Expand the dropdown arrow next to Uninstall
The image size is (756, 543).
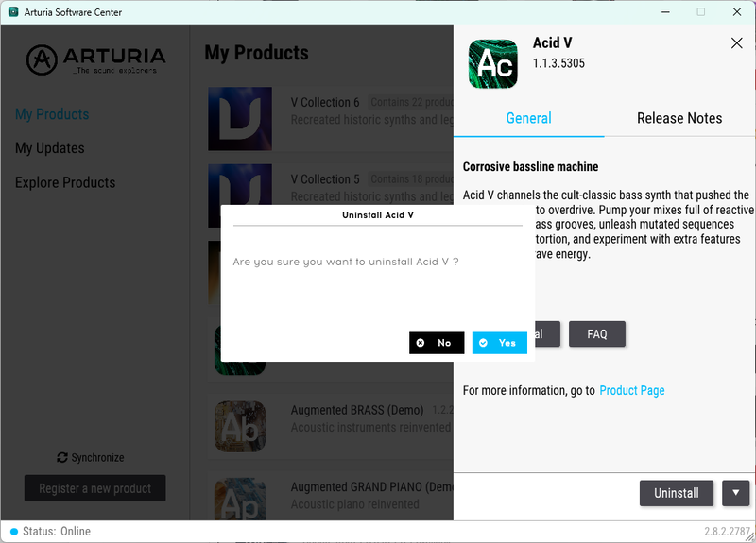click(736, 493)
